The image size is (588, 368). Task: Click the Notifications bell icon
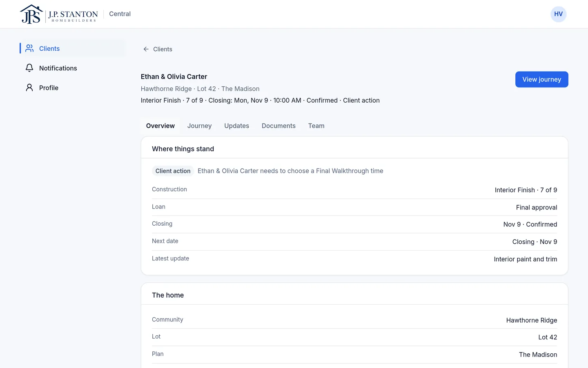click(29, 68)
